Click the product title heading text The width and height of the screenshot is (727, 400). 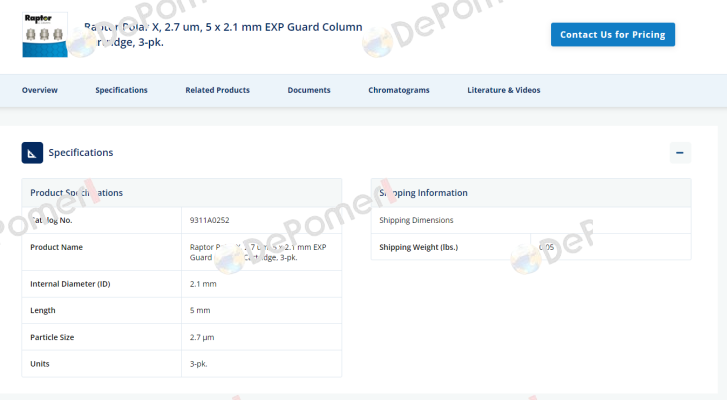(x=223, y=34)
